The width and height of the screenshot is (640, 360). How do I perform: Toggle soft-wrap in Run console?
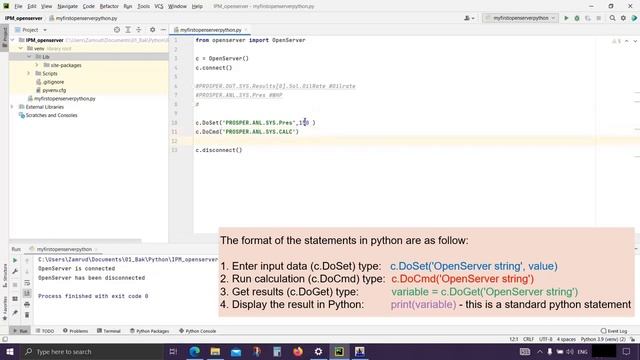(x=27, y=282)
